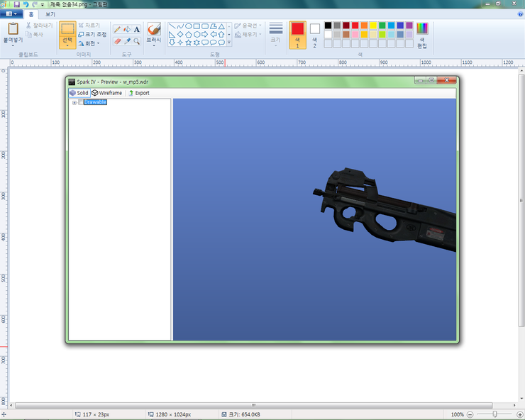Viewport: 525px width, 420px height.
Task: Activate 색 1 (Color 1) foreground box
Action: click(x=297, y=35)
